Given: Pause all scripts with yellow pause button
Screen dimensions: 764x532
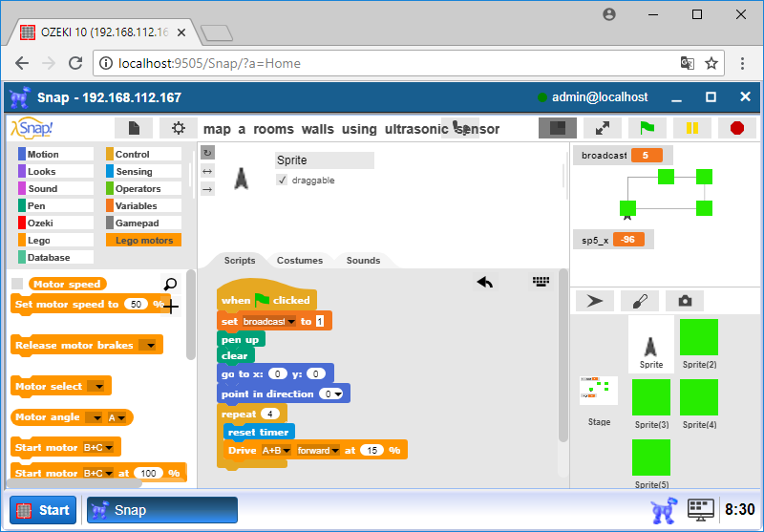Looking at the screenshot, I should 691,128.
